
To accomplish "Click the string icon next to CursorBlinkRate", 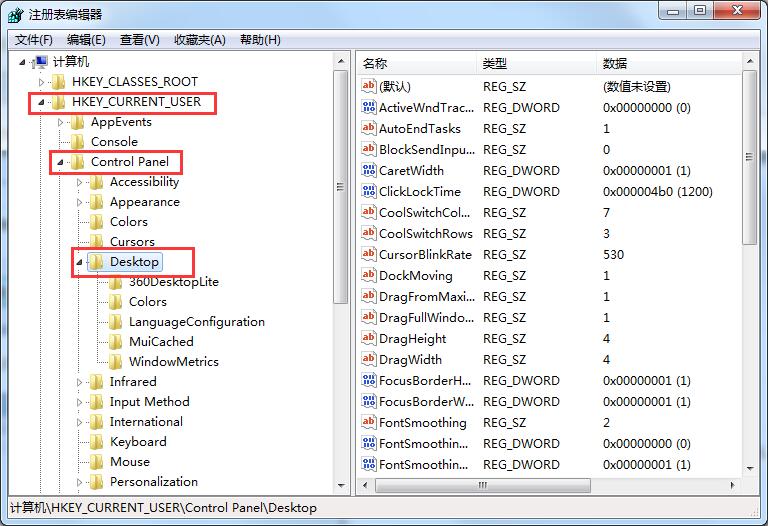I will 368,255.
